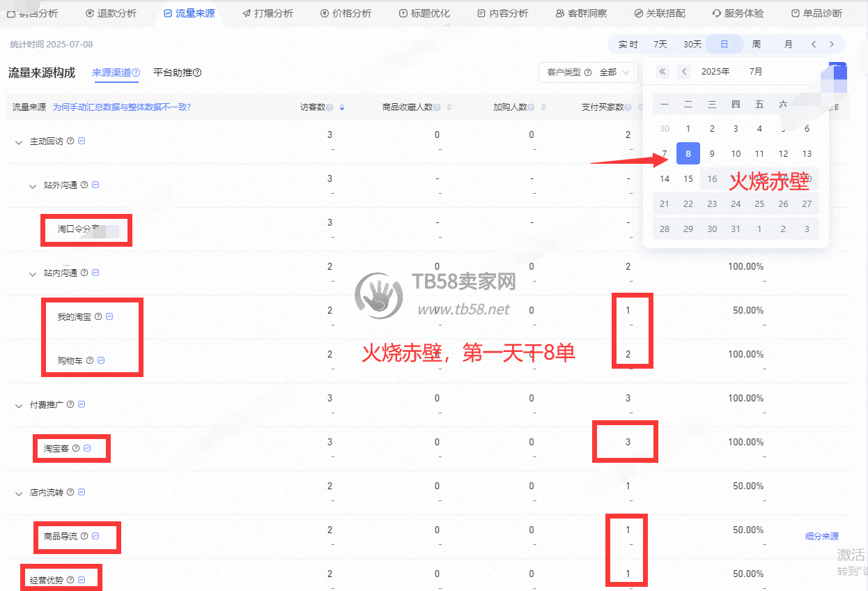Viewport: 868px width, 591px height.
Task: Click the help icon beside 站外沟通
Action: pyautogui.click(x=84, y=185)
